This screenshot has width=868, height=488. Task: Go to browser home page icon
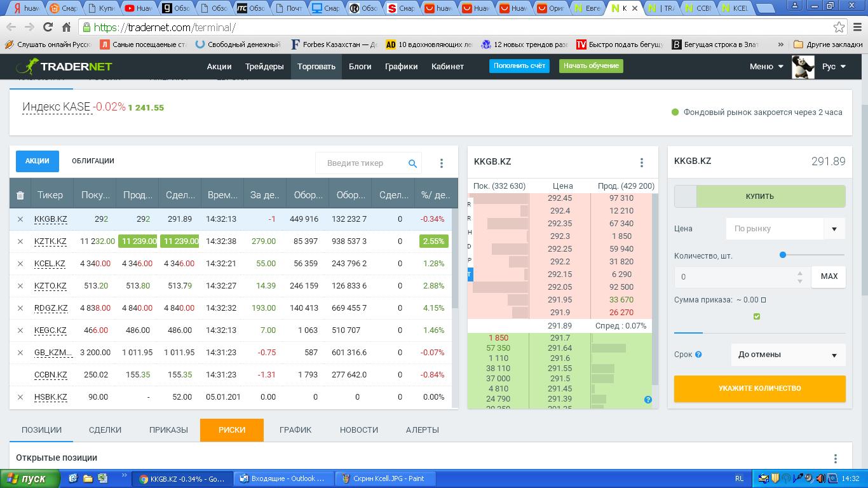tap(66, 27)
